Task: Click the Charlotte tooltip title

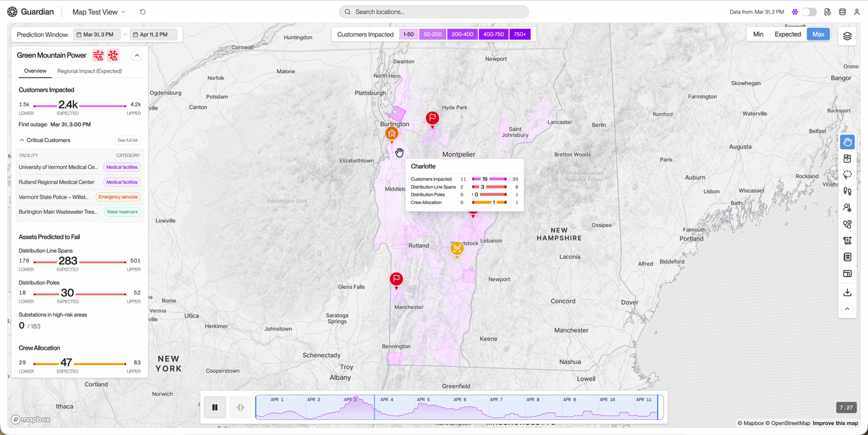Action: point(423,166)
